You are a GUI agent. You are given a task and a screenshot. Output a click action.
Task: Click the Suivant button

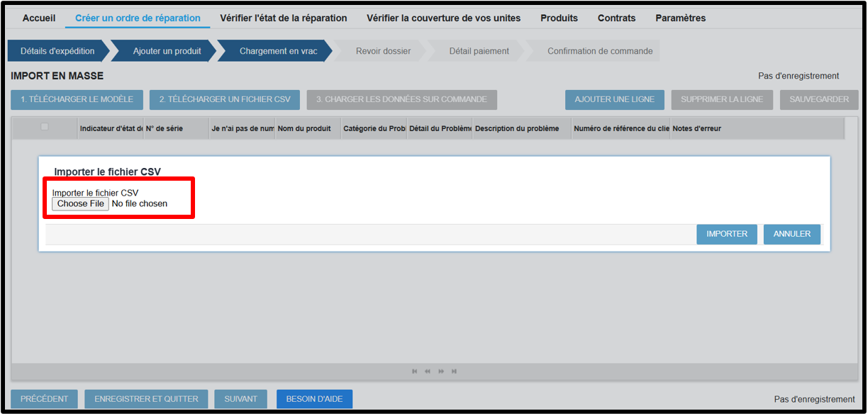coord(241,399)
